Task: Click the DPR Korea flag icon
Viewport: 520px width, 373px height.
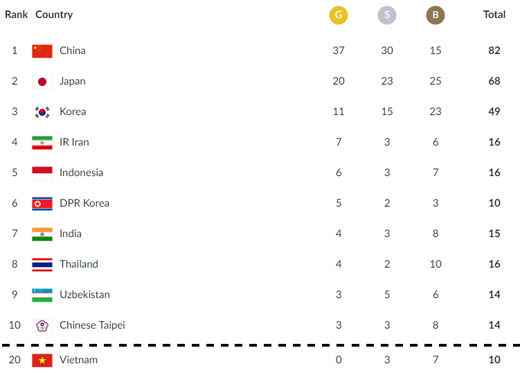Action: pos(42,204)
